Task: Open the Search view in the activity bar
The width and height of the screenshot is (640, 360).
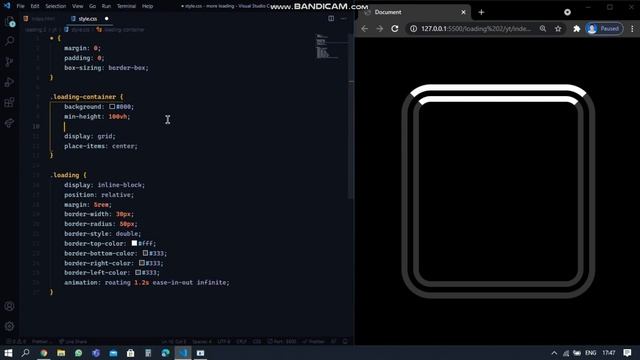Action: (x=9, y=41)
